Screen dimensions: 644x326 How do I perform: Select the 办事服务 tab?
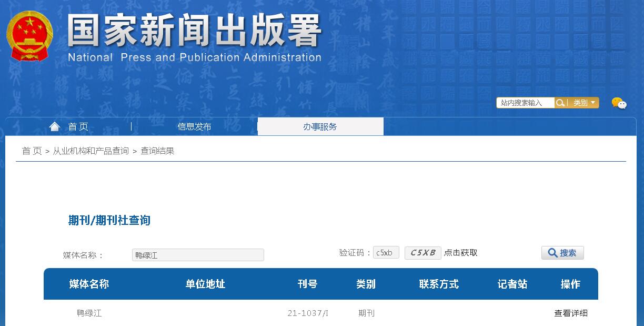pyautogui.click(x=320, y=126)
